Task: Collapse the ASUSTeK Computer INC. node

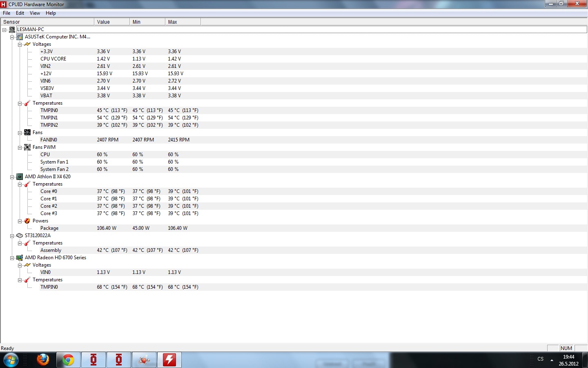Action: (12, 37)
